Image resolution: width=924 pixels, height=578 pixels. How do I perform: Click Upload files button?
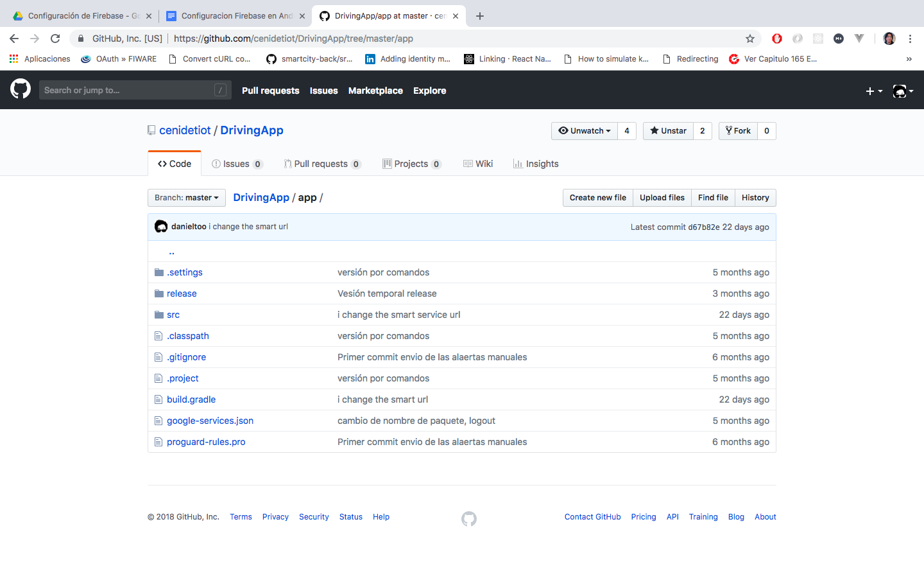point(662,198)
